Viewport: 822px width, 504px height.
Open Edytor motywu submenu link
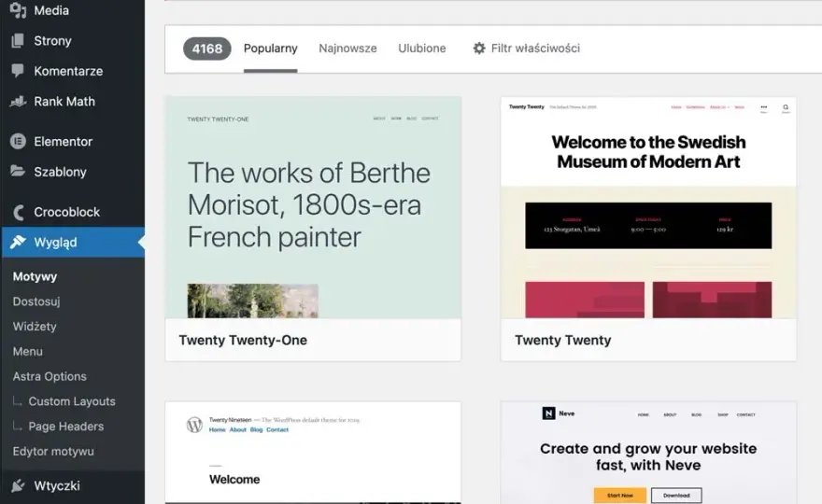(x=53, y=451)
